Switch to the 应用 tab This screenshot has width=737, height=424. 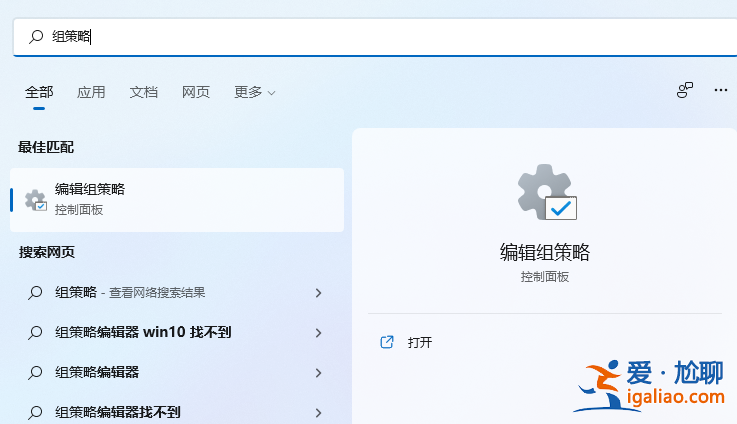coord(91,92)
